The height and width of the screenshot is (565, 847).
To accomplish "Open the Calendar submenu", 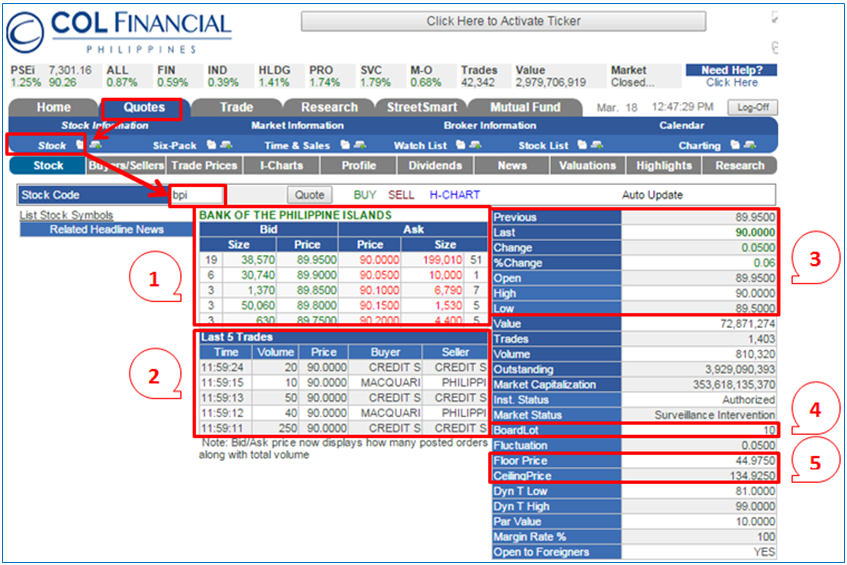I will (x=681, y=125).
